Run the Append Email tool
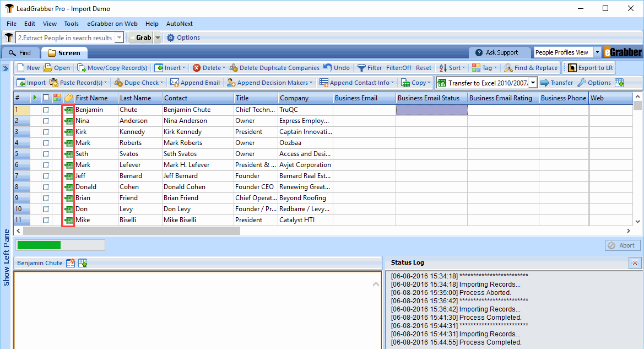The image size is (644, 349). pyautogui.click(x=195, y=83)
